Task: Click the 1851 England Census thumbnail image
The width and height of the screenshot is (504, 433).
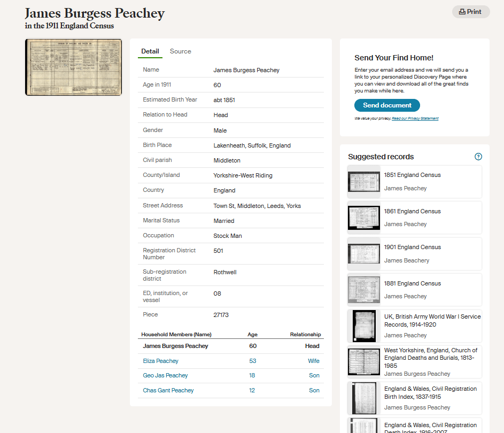Action: tap(364, 182)
